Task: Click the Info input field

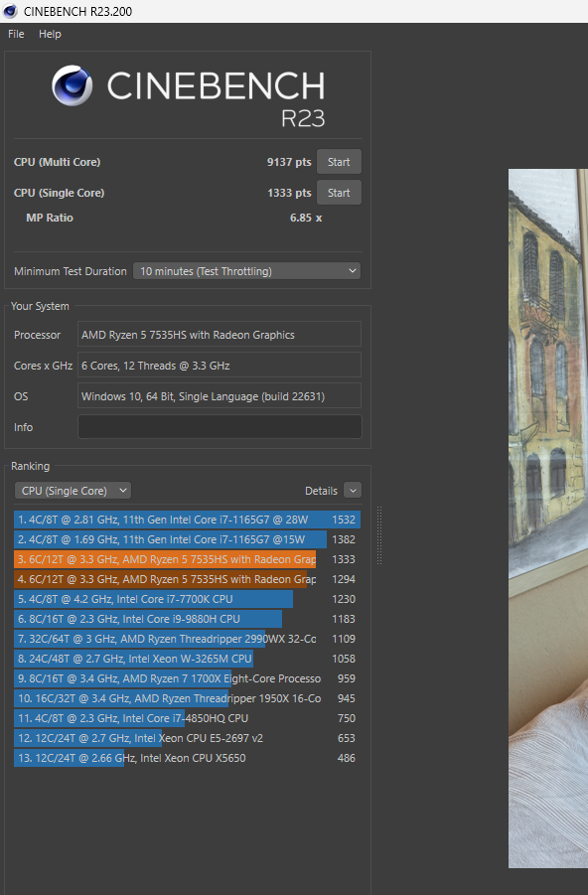Action: tap(220, 427)
